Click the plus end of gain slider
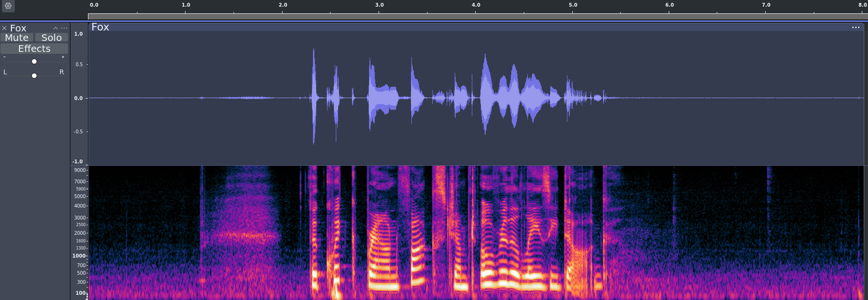 [x=63, y=57]
